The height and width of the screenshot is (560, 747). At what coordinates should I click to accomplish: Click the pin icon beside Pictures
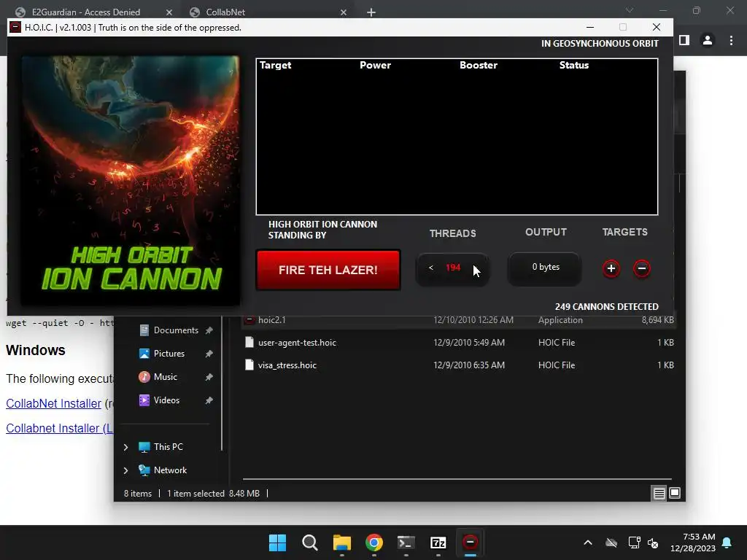pyautogui.click(x=209, y=354)
